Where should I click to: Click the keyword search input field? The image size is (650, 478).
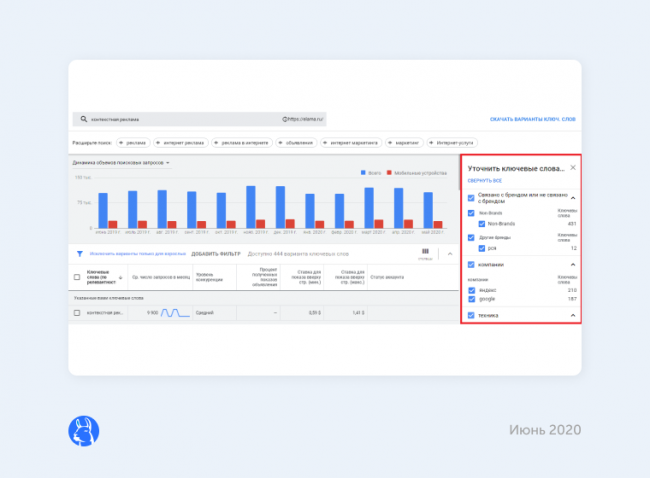180,119
